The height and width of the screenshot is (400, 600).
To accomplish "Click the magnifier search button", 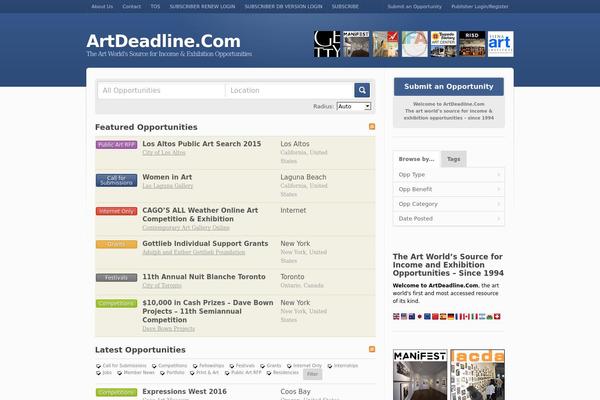I will tap(362, 90).
